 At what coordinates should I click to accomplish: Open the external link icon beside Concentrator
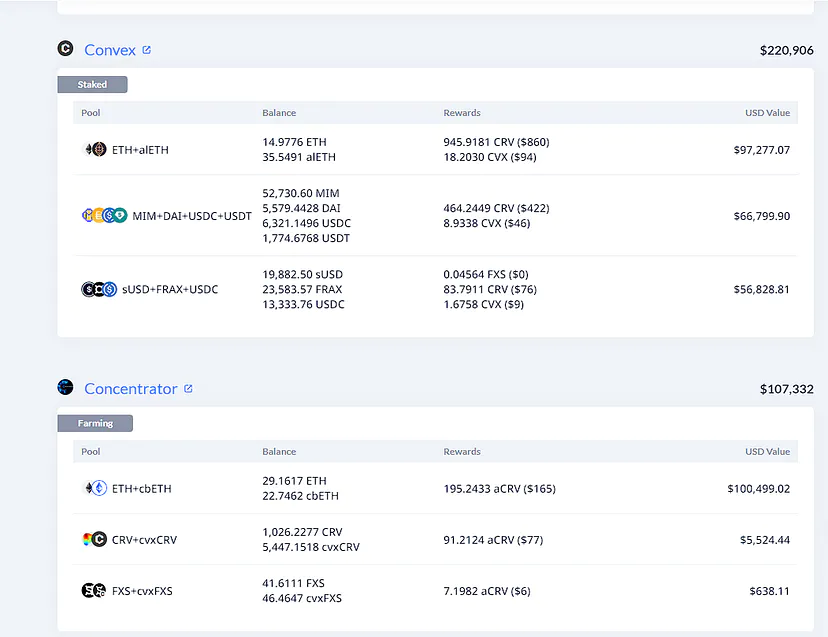coord(188,389)
